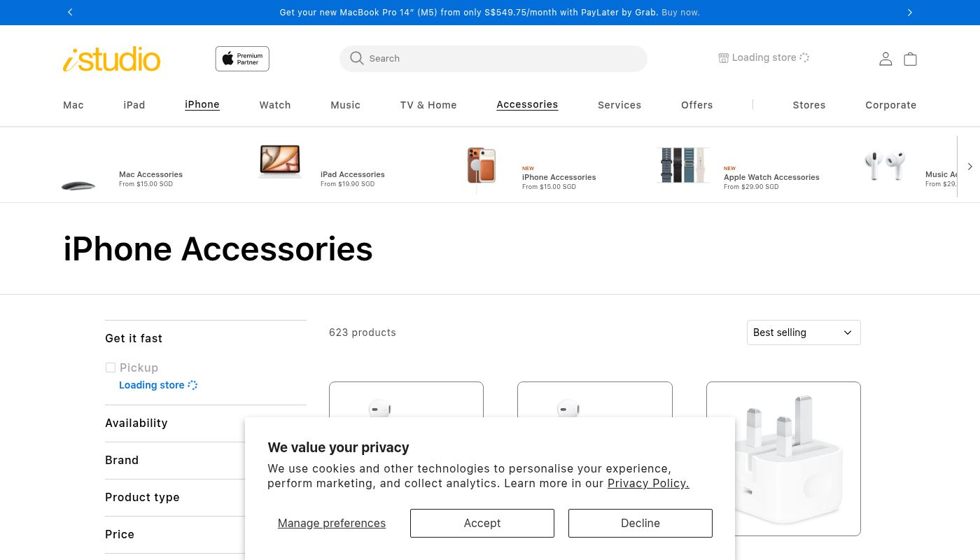This screenshot has width=980, height=560.
Task: Open the Apple Watch Accessories category thumbnail
Action: click(x=684, y=166)
